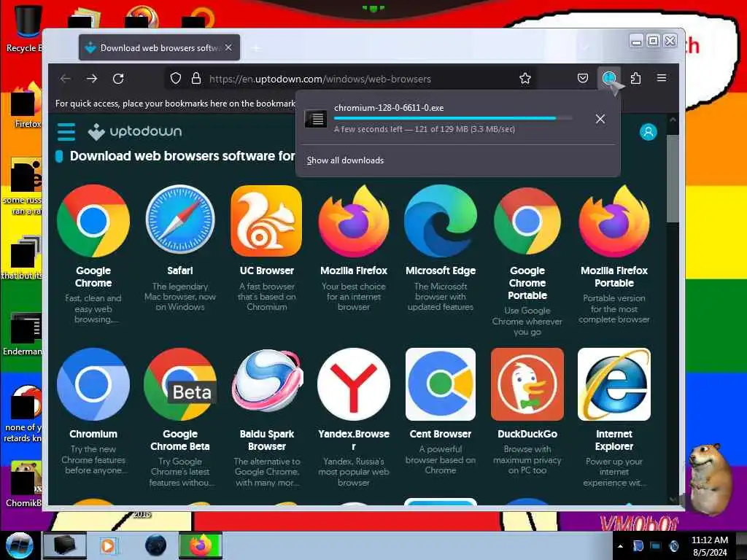This screenshot has width=747, height=560.
Task: Click the Microsoft Edge title link
Action: (441, 271)
